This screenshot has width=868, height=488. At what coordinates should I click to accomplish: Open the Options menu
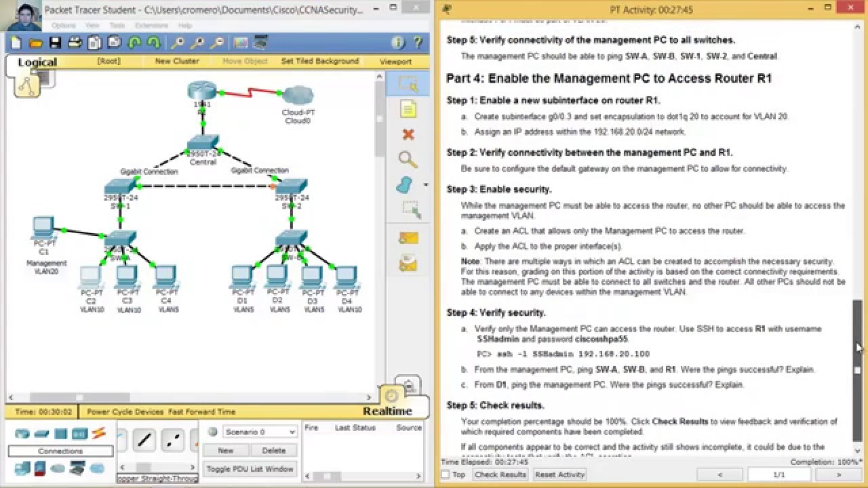coord(64,26)
